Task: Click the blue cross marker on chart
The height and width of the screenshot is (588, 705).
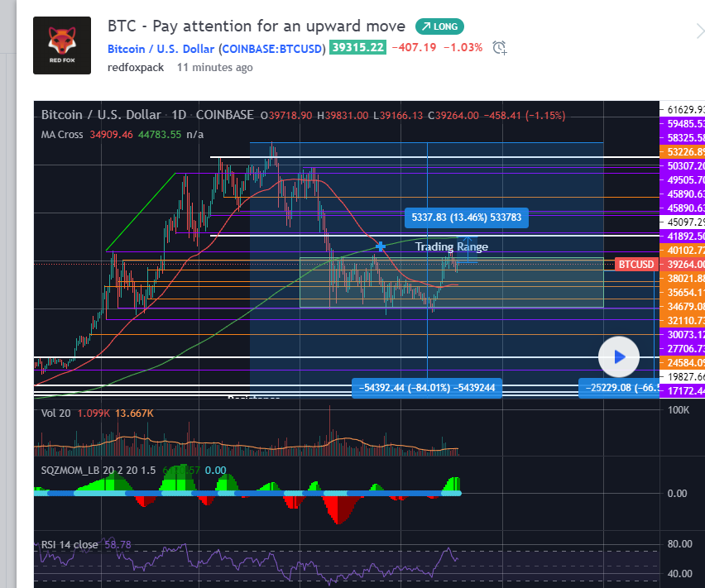Action: click(x=381, y=246)
